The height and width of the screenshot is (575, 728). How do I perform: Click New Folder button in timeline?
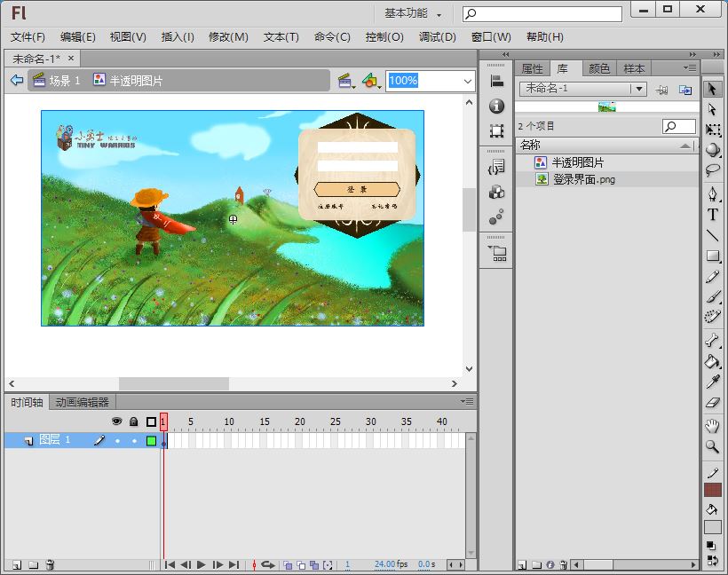tap(34, 564)
